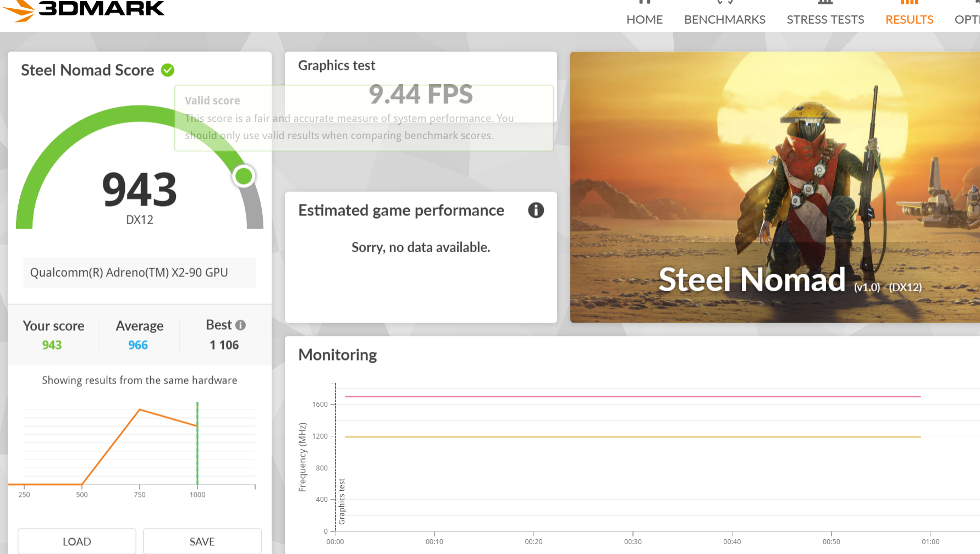Click the Qualcomm Adreno X2-90 GPU field
Screen dimensions: 980x554
(x=140, y=273)
